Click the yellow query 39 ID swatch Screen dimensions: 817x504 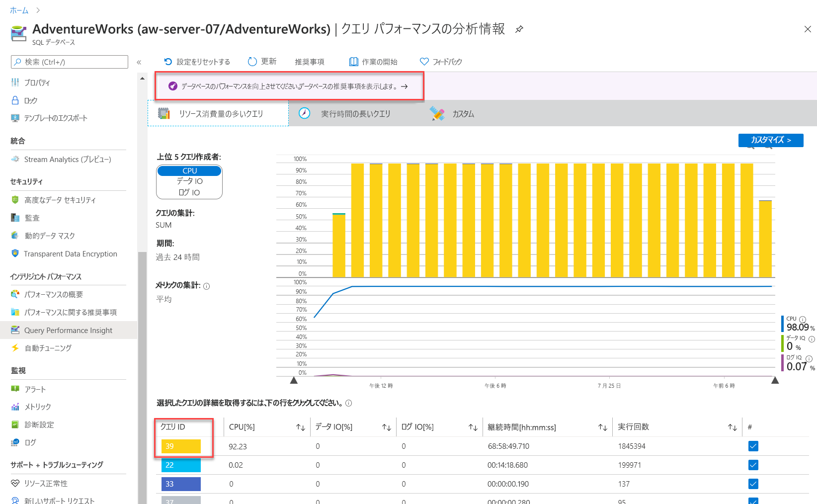(x=181, y=446)
